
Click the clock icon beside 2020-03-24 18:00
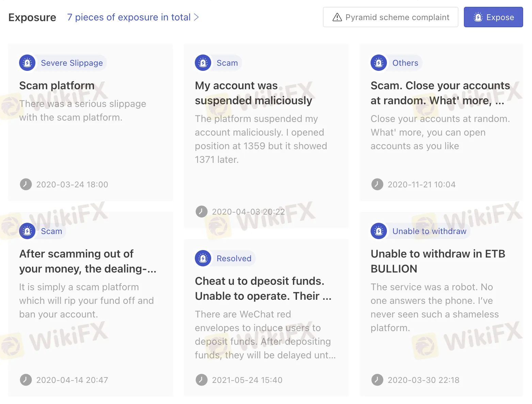(26, 184)
